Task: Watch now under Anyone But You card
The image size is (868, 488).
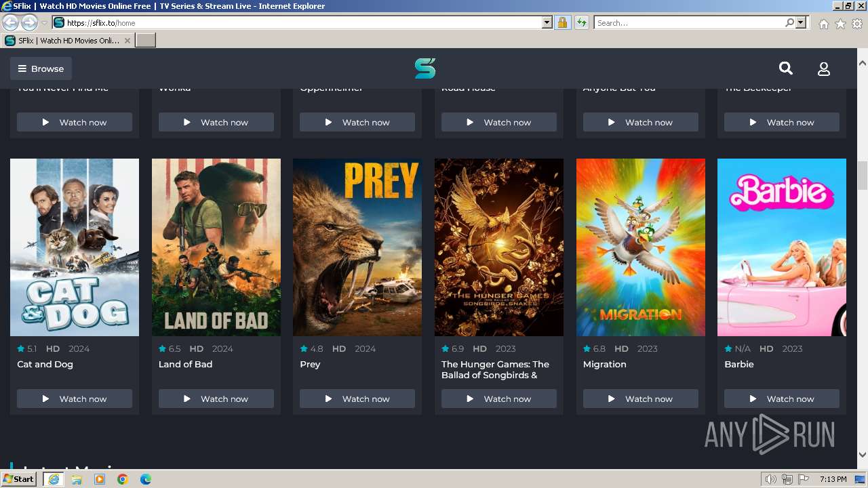Action: click(x=641, y=122)
